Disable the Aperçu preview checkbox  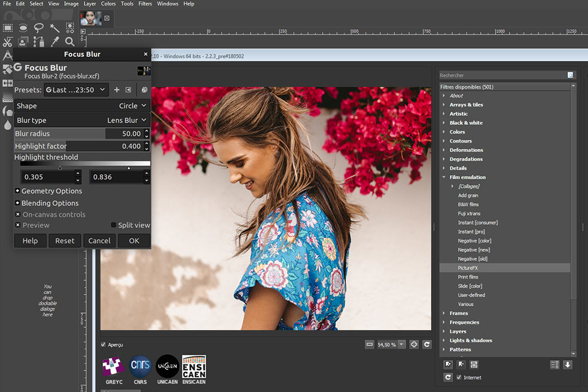pyautogui.click(x=103, y=345)
